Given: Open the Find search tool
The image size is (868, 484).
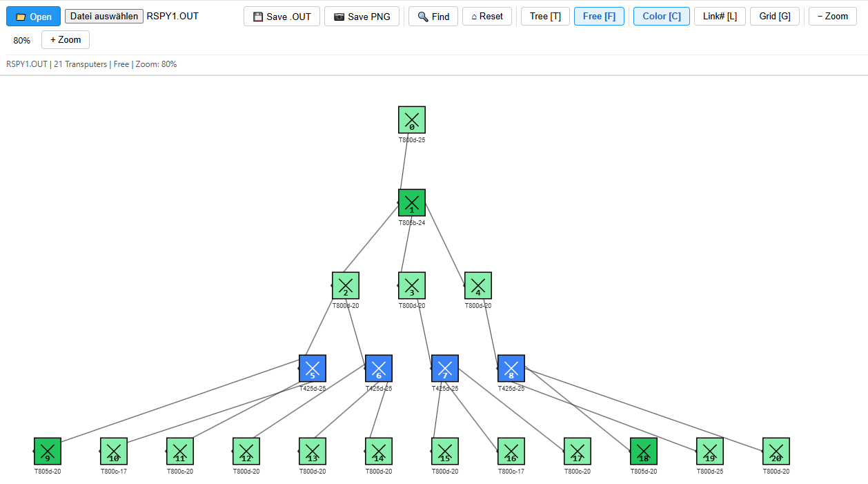Looking at the screenshot, I should pos(433,17).
